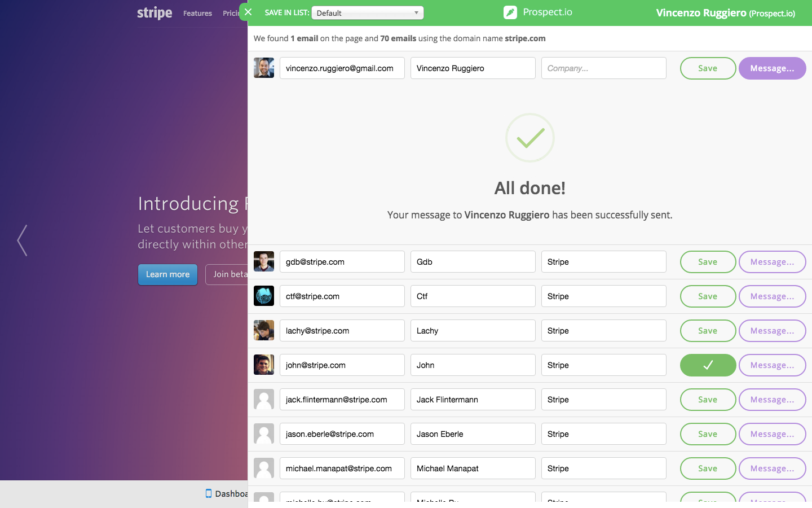Image resolution: width=812 pixels, height=508 pixels.
Task: Save the lachy@stripe.com contact
Action: pos(708,331)
